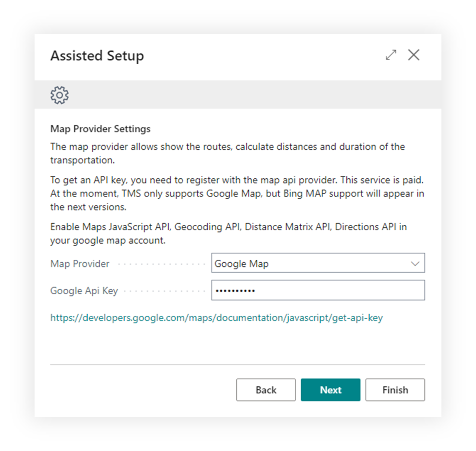476x451 pixels.
Task: Highlight the teal Next action button
Action: click(330, 390)
